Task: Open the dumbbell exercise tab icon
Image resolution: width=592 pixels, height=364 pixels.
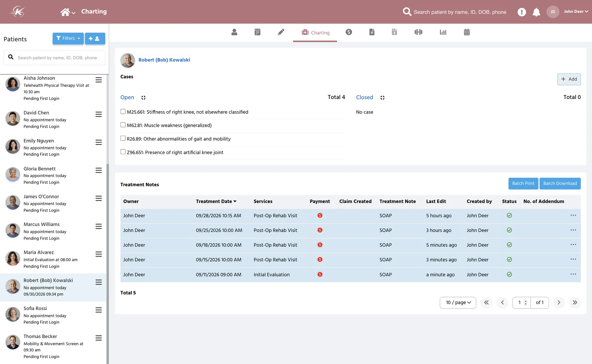Action: [418, 32]
